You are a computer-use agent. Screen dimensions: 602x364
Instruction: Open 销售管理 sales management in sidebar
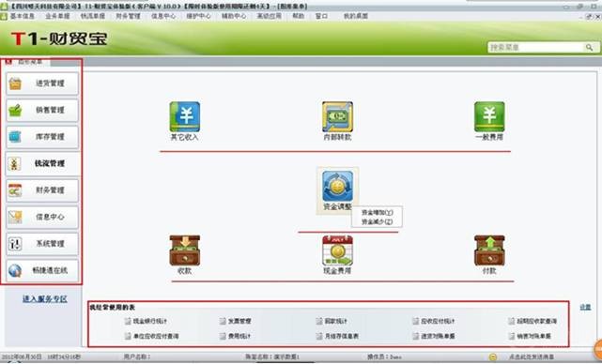(x=42, y=110)
